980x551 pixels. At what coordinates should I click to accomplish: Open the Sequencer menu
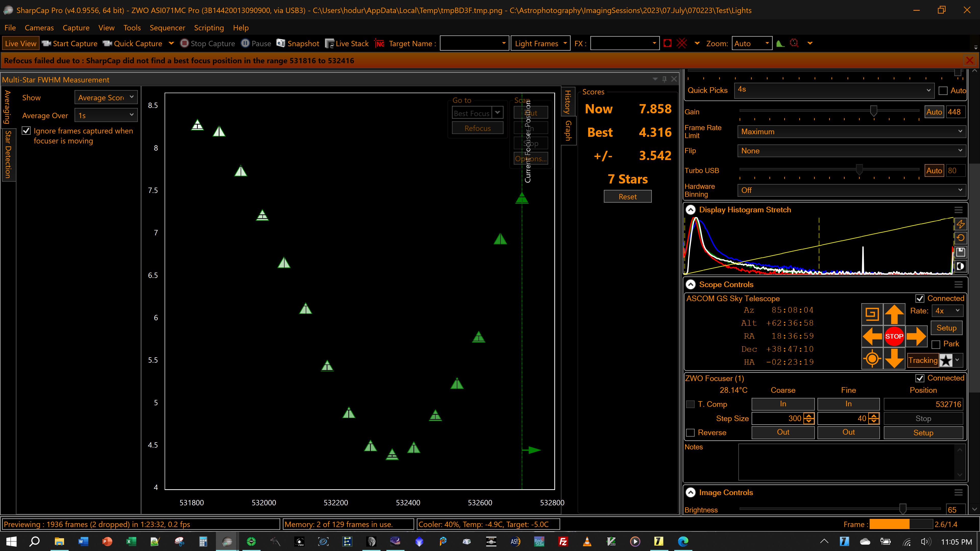(167, 28)
